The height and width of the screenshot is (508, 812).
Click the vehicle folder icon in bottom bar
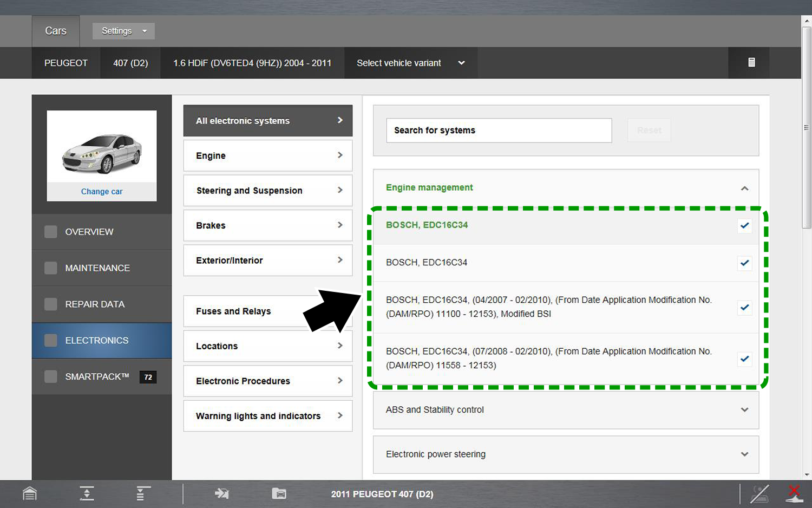click(x=279, y=494)
